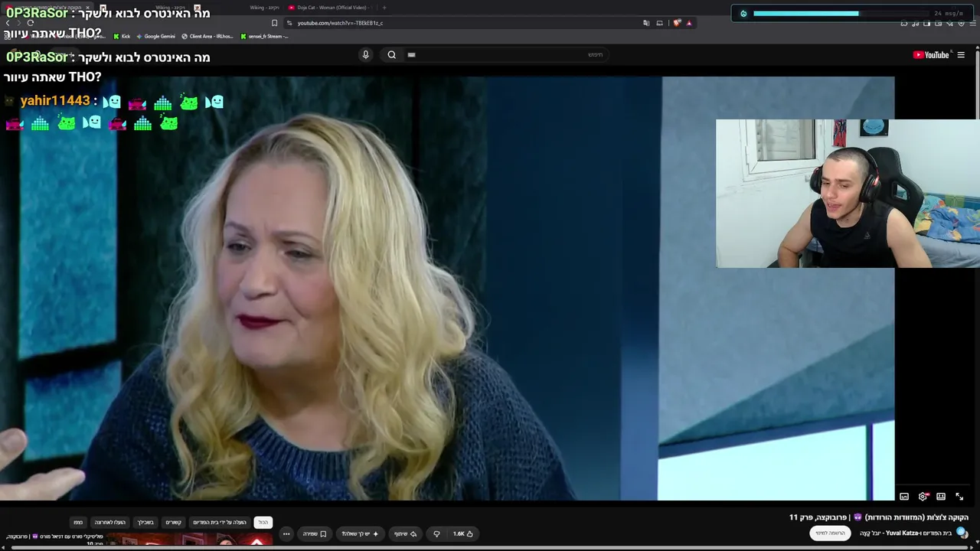Select the youtube.com address bar URL
Viewport: 980px width, 551px height.
[x=340, y=23]
